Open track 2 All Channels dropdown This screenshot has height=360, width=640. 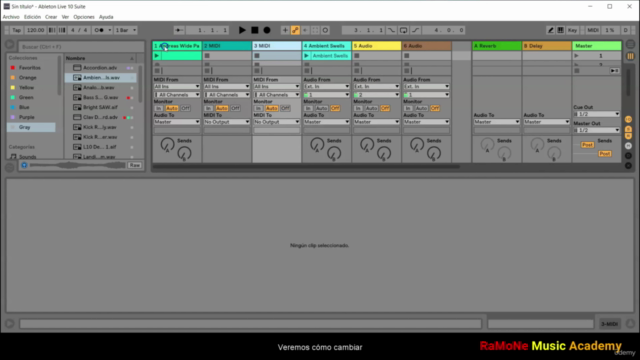(x=227, y=95)
